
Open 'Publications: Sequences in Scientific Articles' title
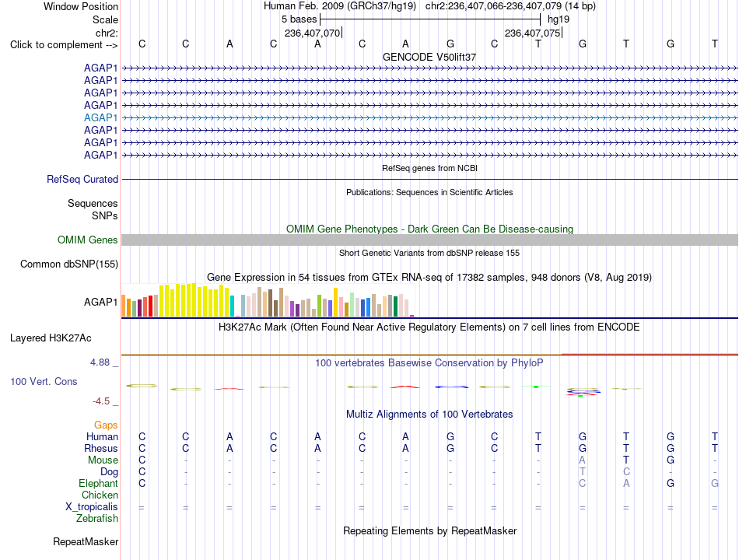[x=429, y=192]
